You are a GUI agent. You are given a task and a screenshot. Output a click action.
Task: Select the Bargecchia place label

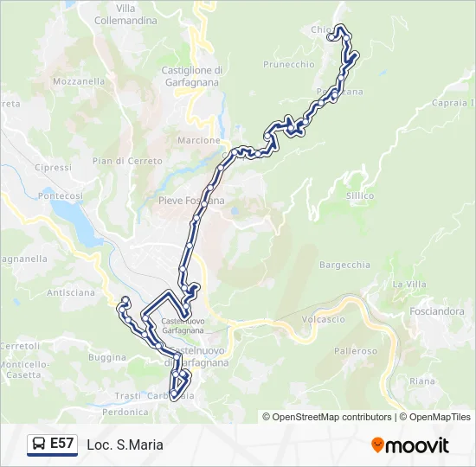click(x=344, y=265)
